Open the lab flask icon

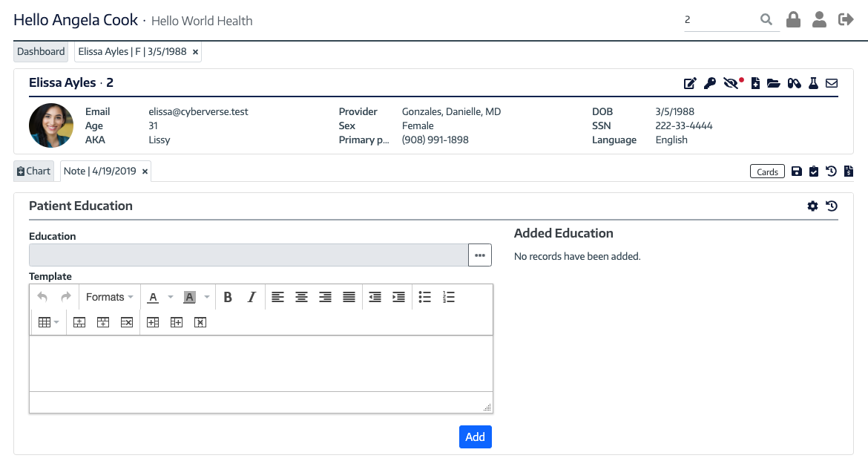[x=813, y=83]
